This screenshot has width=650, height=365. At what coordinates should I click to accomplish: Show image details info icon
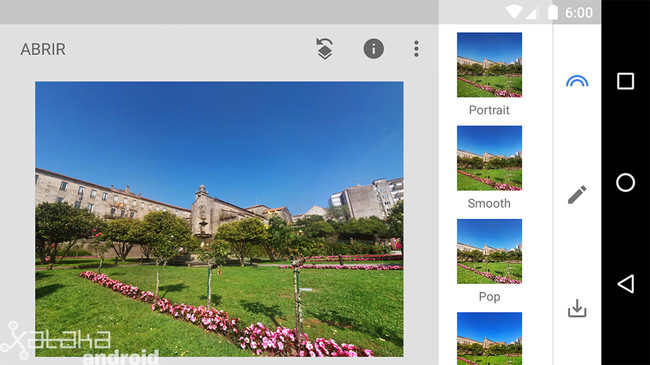tap(374, 49)
